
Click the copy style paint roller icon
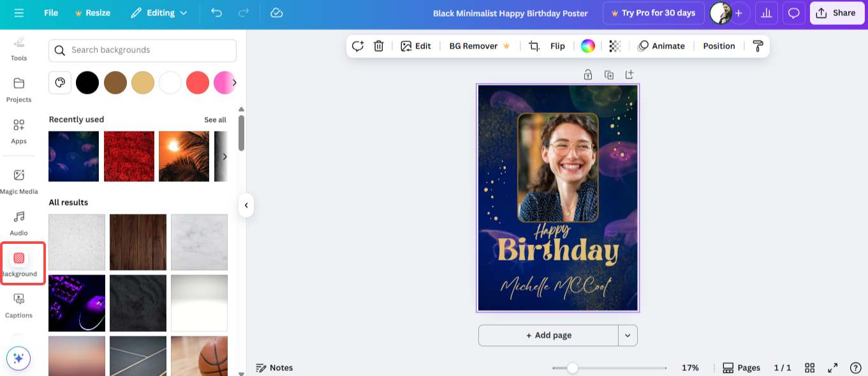click(x=758, y=46)
